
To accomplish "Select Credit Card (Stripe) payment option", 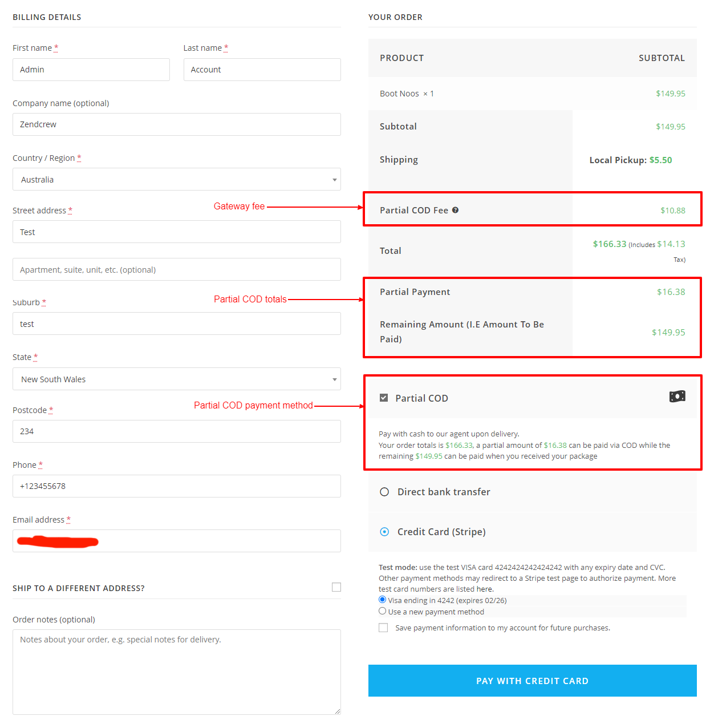I will pos(384,532).
